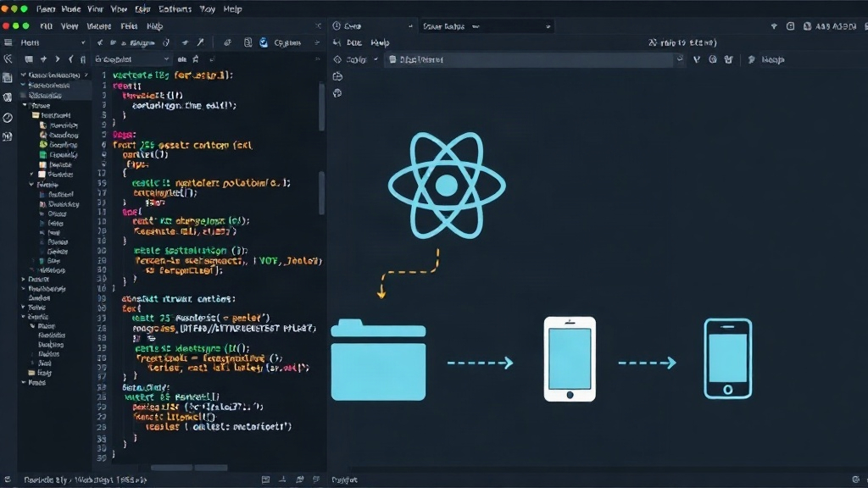This screenshot has width=868, height=488.
Task: Click the user account icon in preview header
Action: point(808,26)
